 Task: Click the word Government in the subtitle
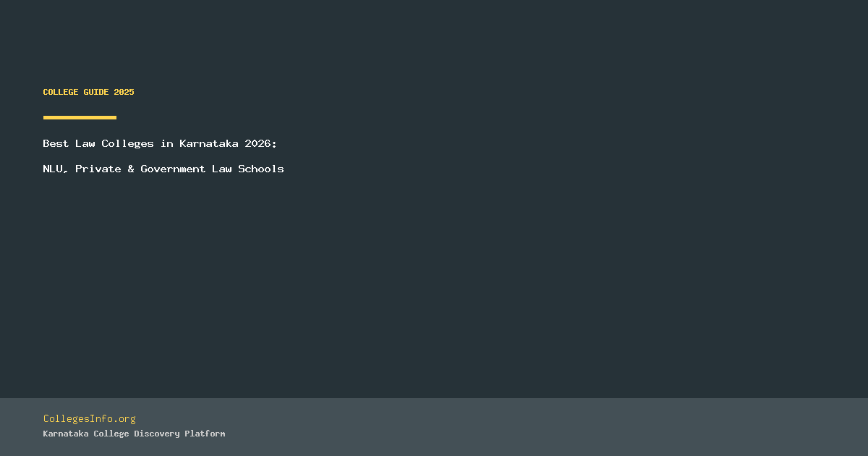(x=173, y=169)
